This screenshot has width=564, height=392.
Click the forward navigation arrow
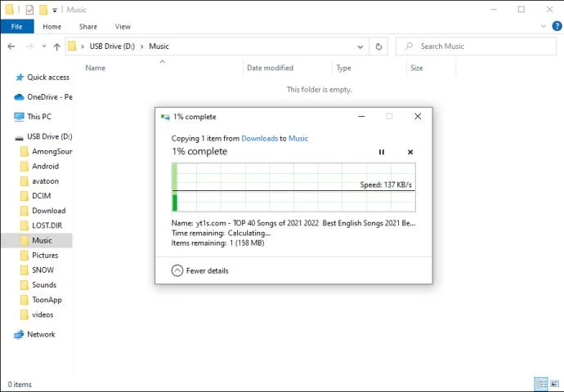(x=30, y=47)
